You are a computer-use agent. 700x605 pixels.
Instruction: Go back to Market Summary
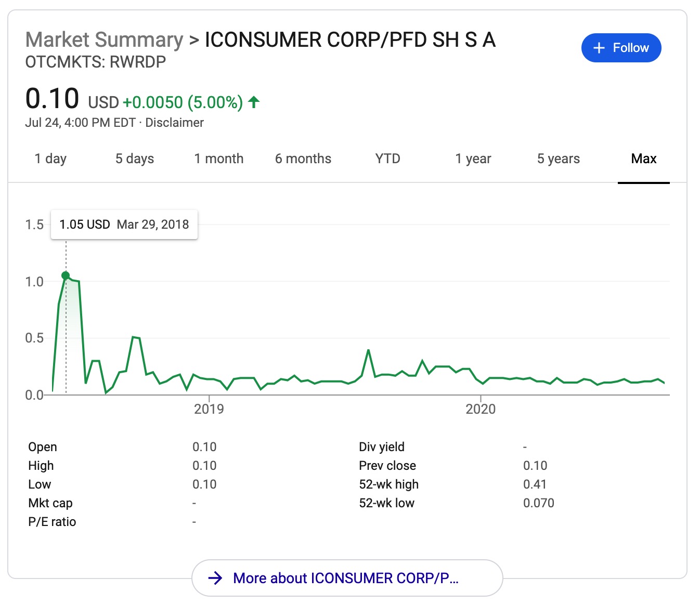(x=103, y=40)
